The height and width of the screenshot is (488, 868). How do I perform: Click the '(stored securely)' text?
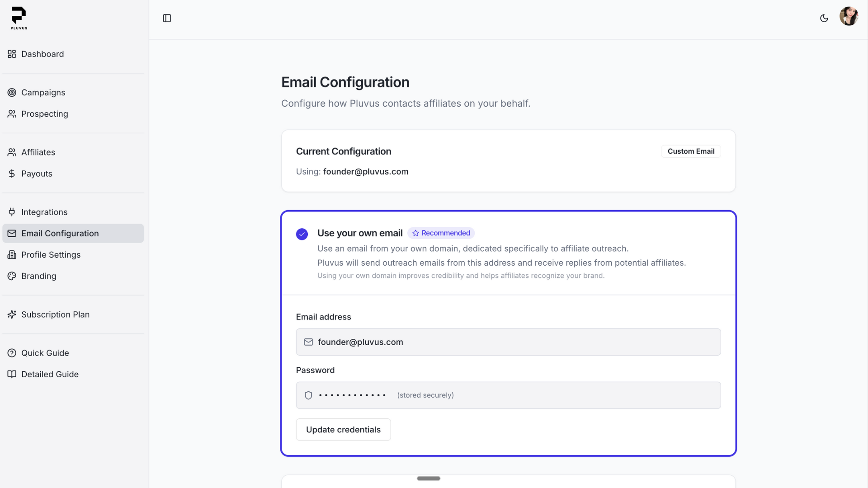pyautogui.click(x=425, y=395)
